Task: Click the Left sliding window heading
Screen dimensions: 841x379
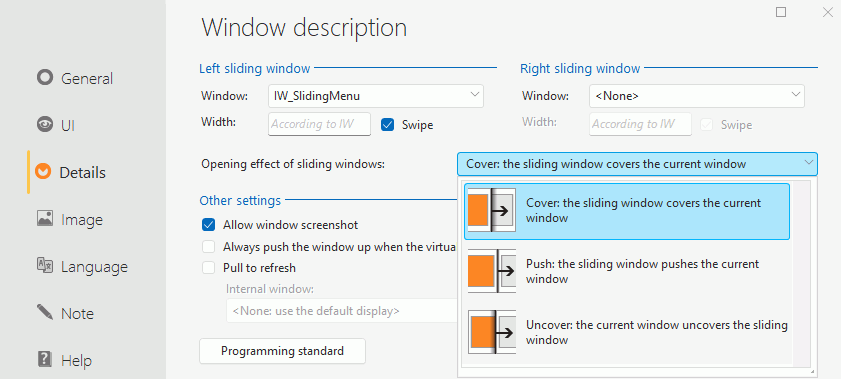Action: 254,68
